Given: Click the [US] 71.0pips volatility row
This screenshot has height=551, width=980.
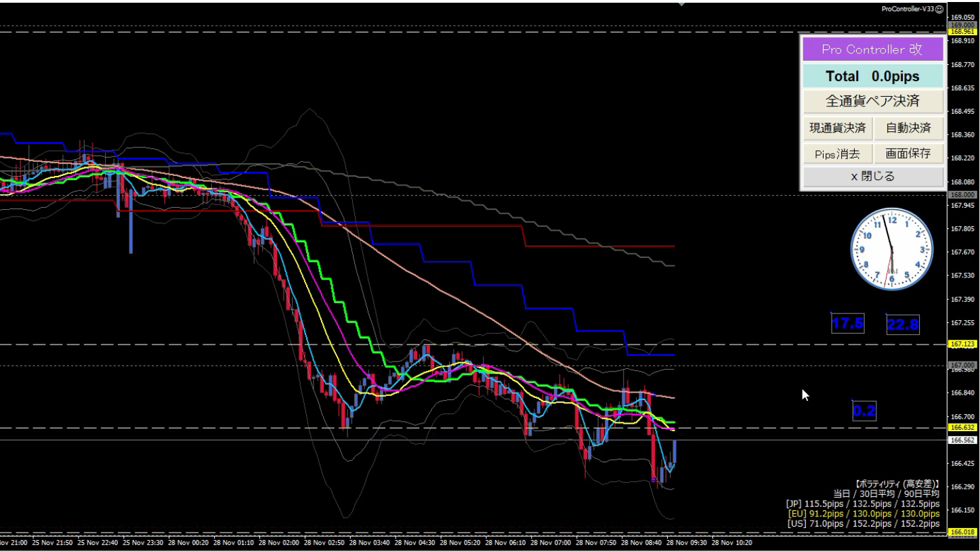Looking at the screenshot, I should pos(863,523).
